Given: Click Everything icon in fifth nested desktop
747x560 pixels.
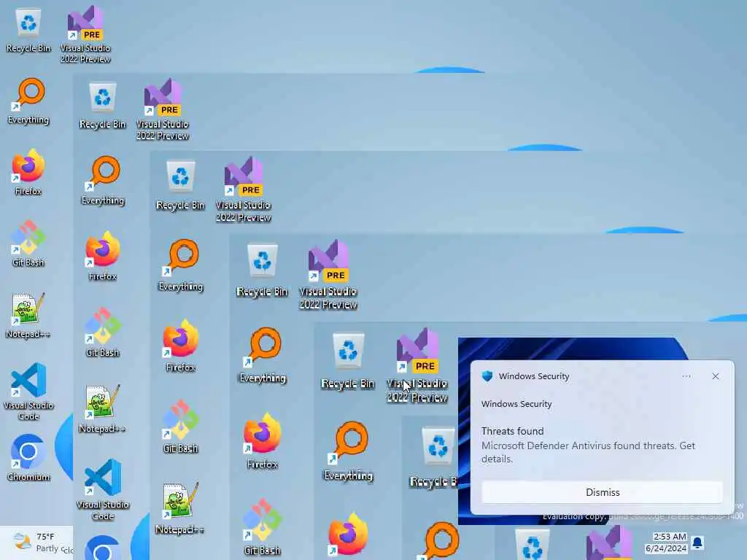Looking at the screenshot, I should click(x=348, y=451).
